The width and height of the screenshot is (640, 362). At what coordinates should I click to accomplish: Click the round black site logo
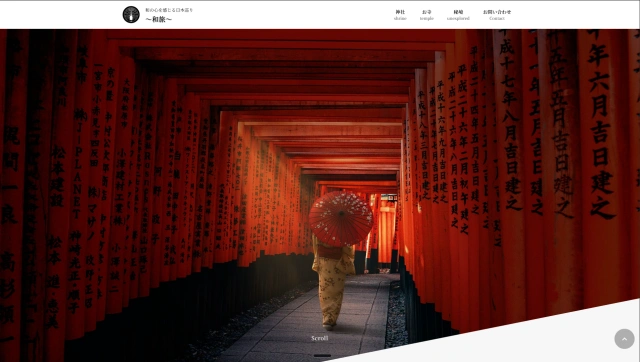click(x=131, y=15)
